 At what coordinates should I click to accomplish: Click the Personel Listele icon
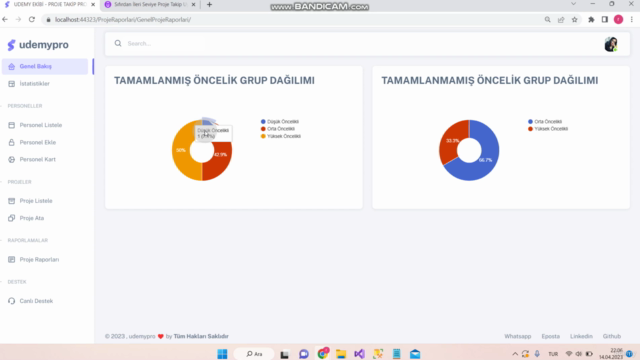tap(11, 125)
